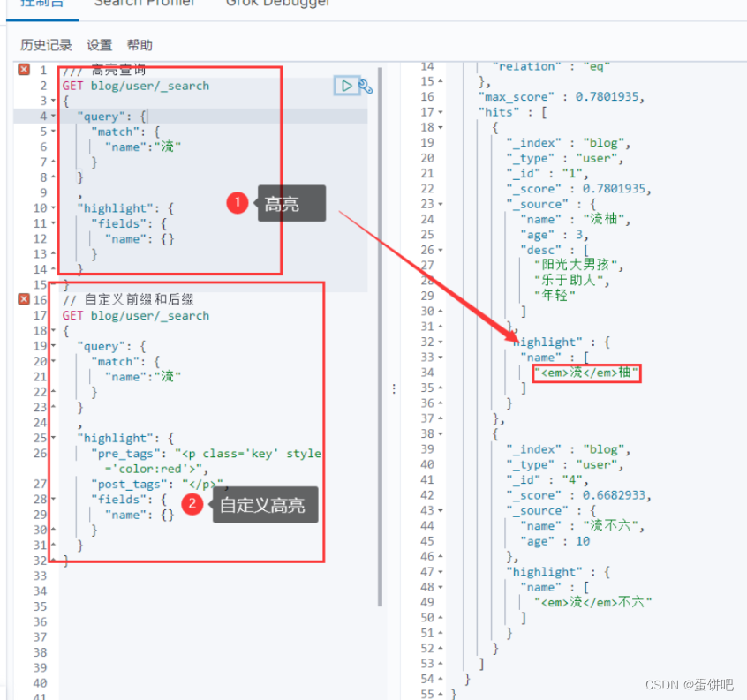Click the red error icon beside line 1
The height and width of the screenshot is (700, 747).
[22, 69]
